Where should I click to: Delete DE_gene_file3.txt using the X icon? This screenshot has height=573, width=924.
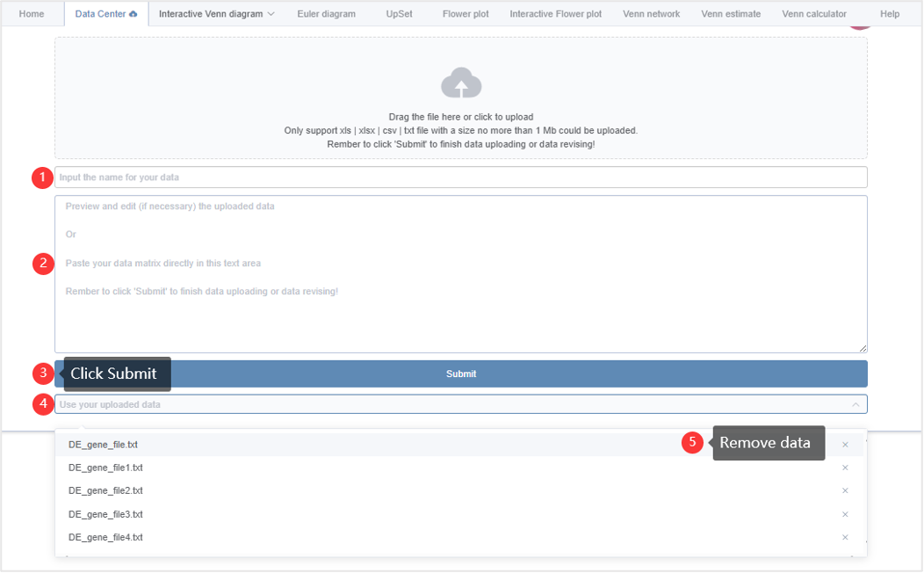click(x=845, y=514)
